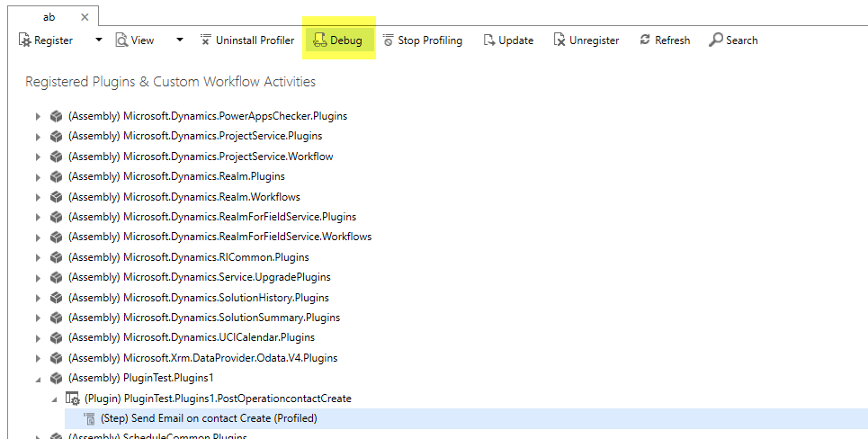
Task: Select Send Email on contact Create (Profiled) step
Action: 209,418
